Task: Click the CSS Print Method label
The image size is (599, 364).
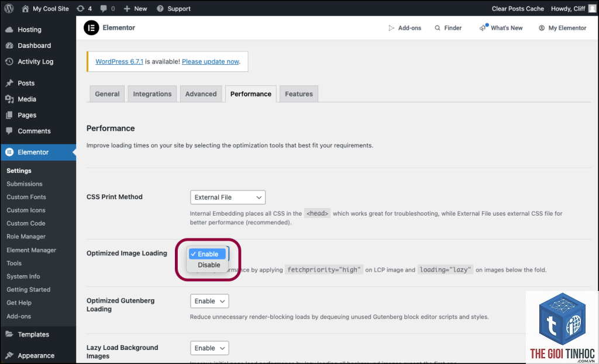Action: [x=115, y=197]
